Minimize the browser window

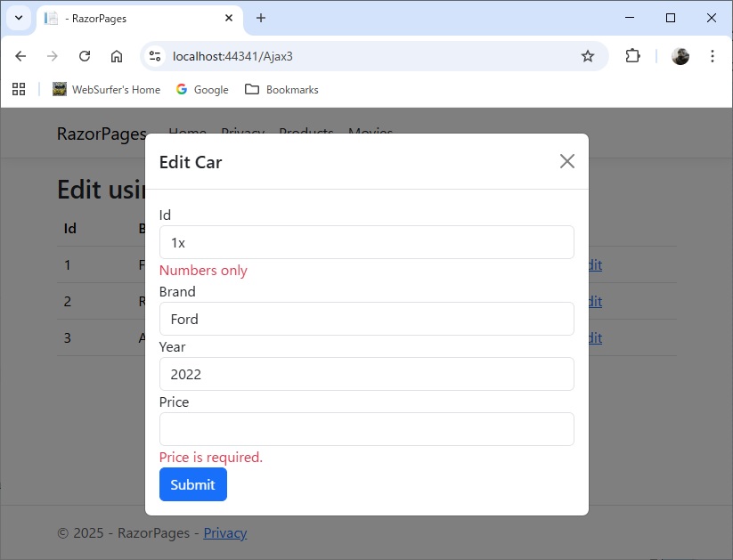(630, 18)
